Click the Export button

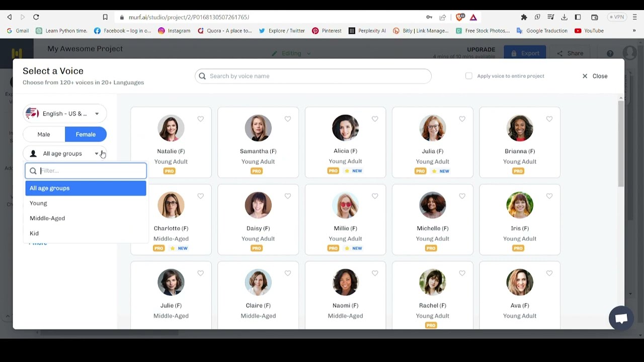(x=525, y=53)
